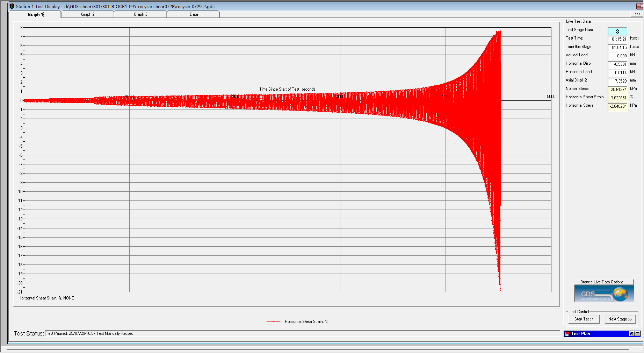Viewport: 644px width, 353px height.
Task: Click the red Horizontal Shear Strain legend line
Action: coord(273,322)
